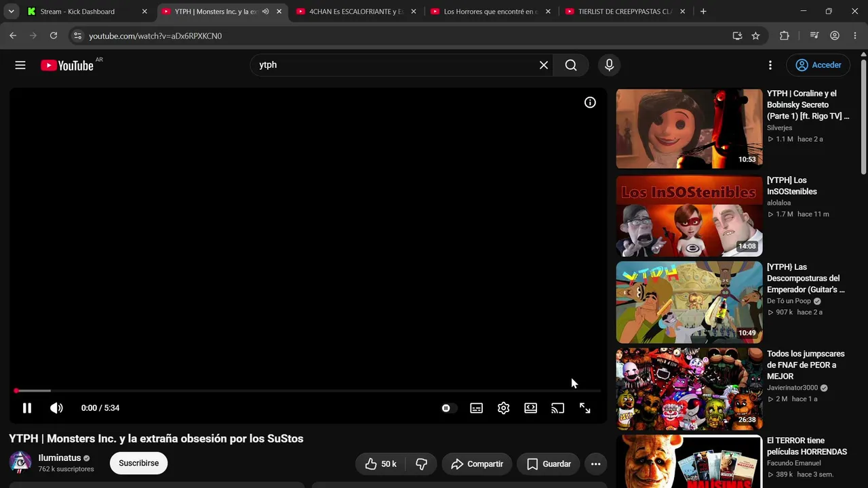Pause the video
This screenshot has width=868, height=488.
tap(27, 408)
